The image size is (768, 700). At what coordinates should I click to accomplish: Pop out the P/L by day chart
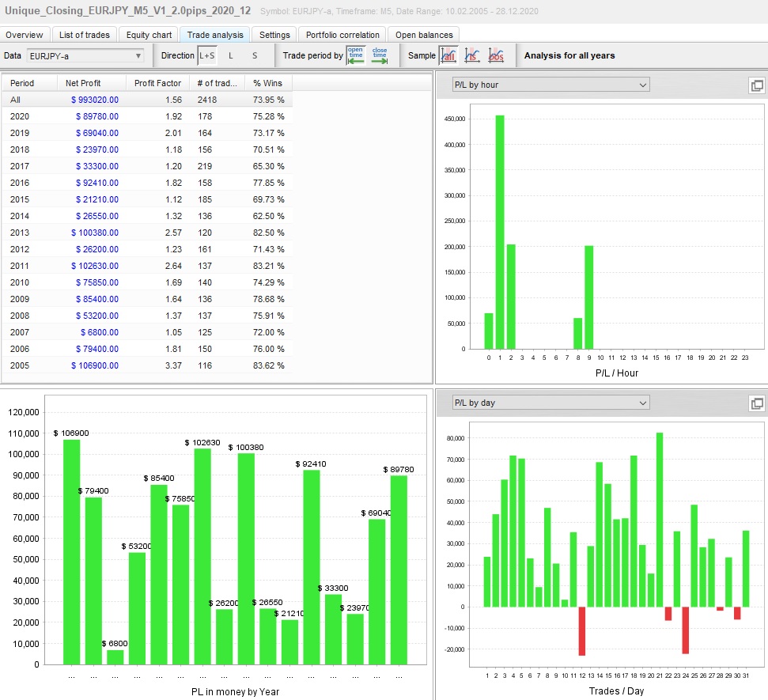[x=756, y=403]
